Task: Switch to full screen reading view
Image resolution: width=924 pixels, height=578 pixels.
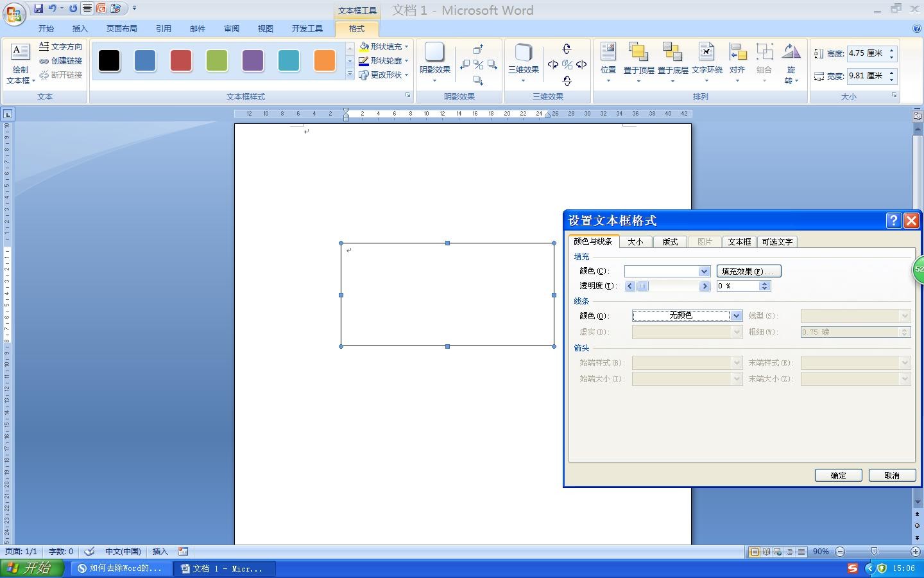Action: (766, 552)
